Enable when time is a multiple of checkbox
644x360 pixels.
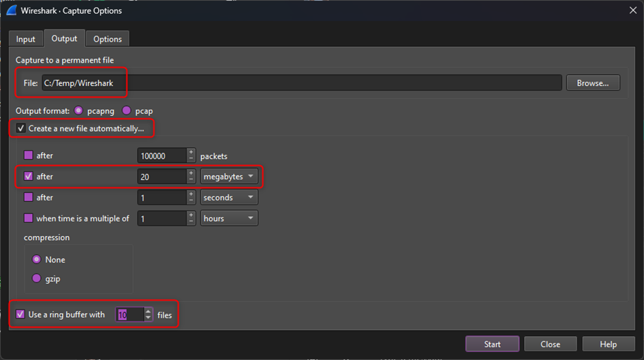tap(29, 217)
